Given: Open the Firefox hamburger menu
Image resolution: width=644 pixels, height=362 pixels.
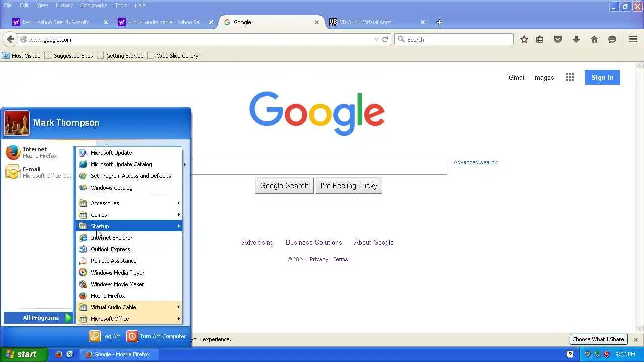Looking at the screenshot, I should click(x=633, y=39).
